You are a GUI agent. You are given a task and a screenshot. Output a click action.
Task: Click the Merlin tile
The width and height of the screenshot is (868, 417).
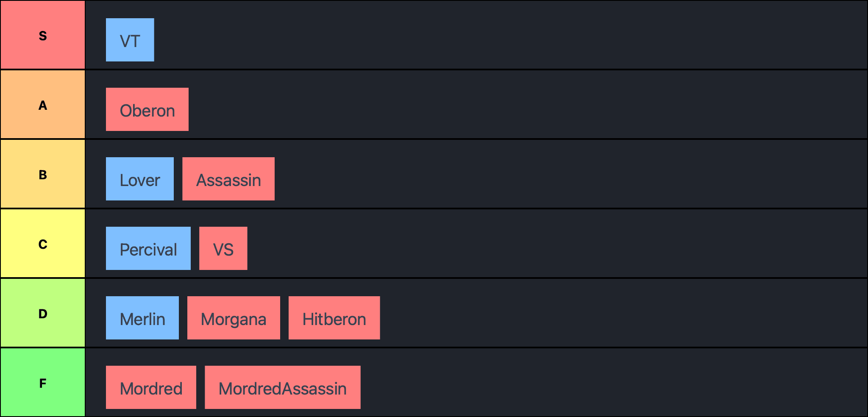142,318
